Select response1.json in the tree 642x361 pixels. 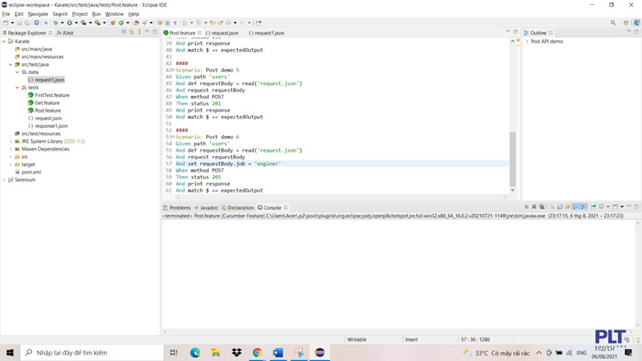pos(48,126)
